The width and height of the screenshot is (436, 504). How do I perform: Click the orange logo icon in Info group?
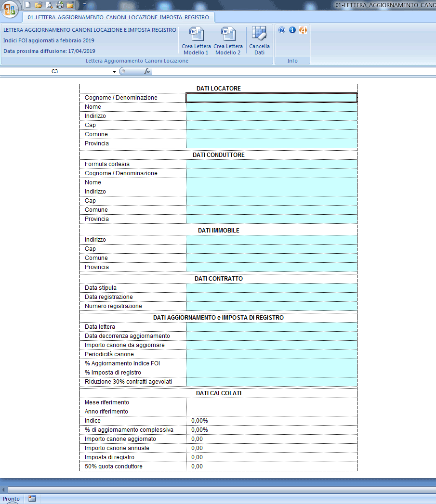(303, 30)
